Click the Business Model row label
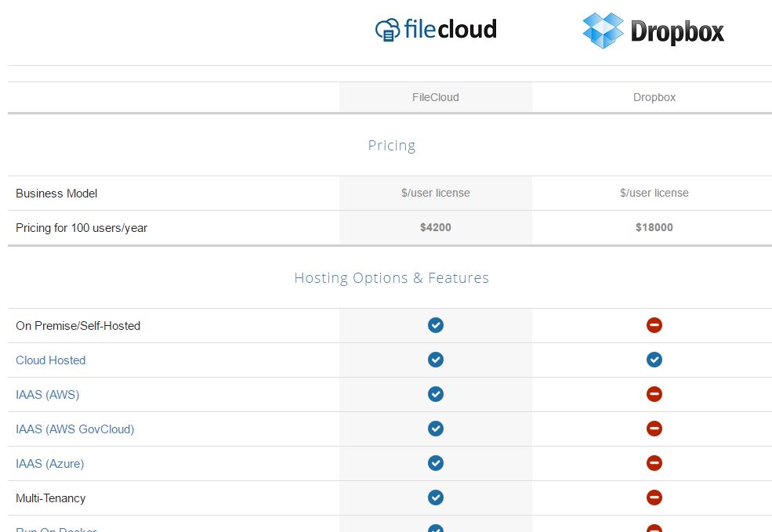Screen dimensions: 772x532 click(x=56, y=194)
